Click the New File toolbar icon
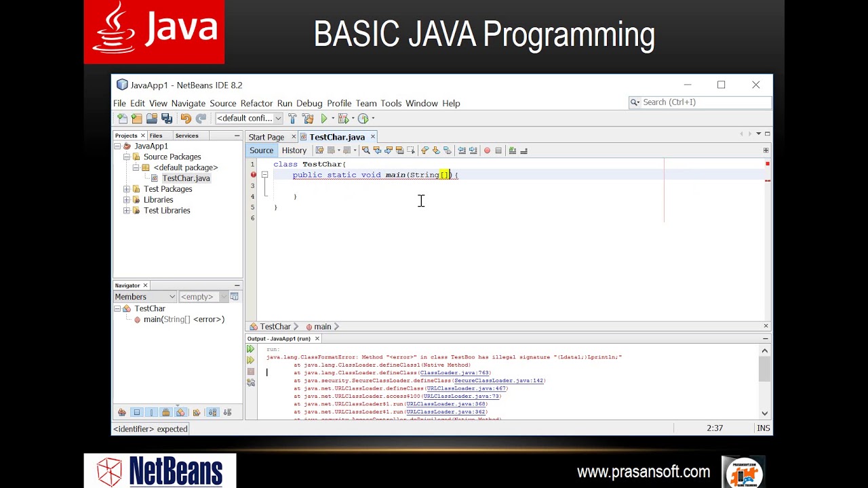This screenshot has height=488, width=868. [122, 119]
